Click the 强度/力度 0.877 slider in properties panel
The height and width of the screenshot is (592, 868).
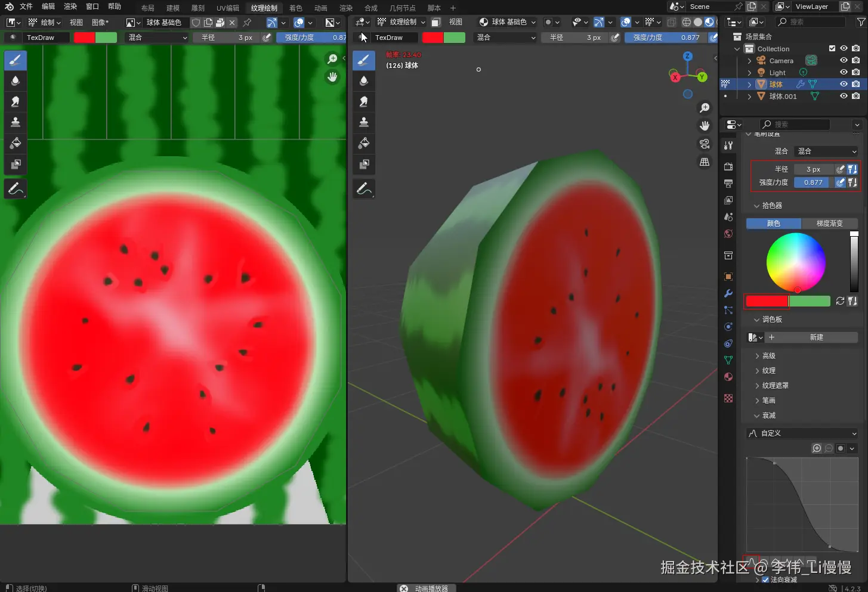(814, 182)
